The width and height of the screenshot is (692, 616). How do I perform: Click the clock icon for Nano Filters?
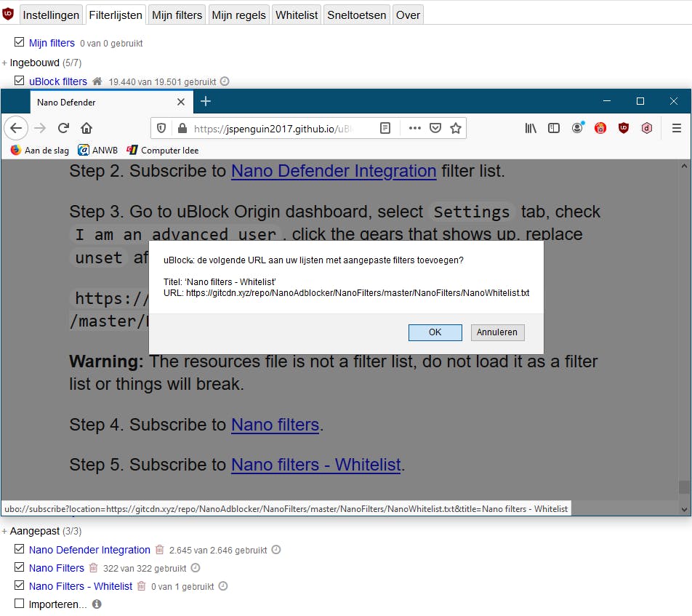pos(196,568)
